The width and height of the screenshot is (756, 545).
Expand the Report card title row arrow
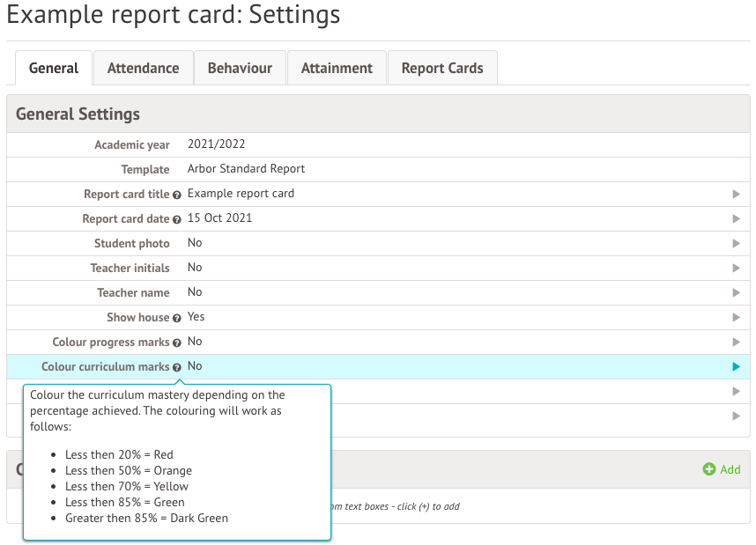click(x=736, y=194)
